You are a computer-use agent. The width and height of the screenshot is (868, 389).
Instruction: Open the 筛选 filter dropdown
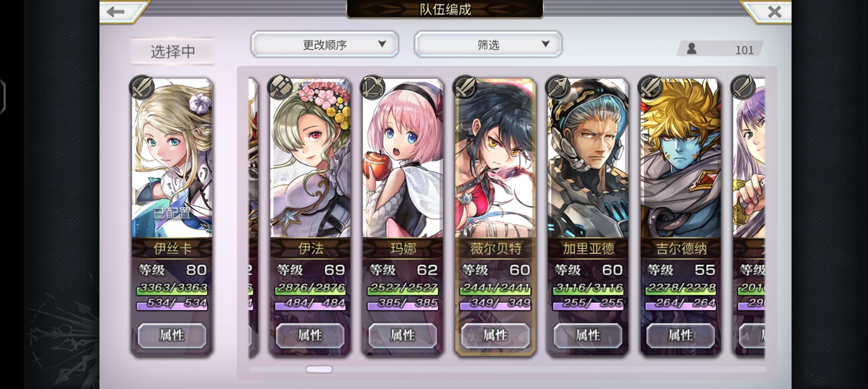[x=488, y=44]
